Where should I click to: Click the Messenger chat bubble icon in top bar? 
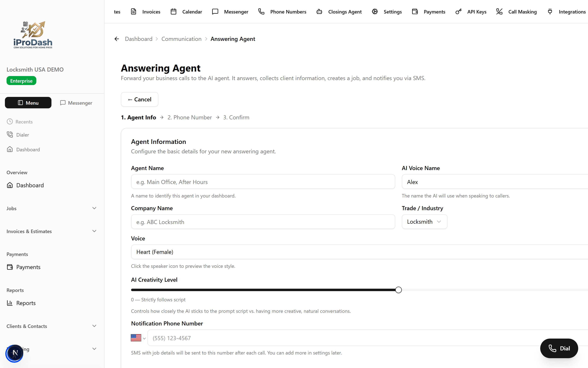[215, 11]
